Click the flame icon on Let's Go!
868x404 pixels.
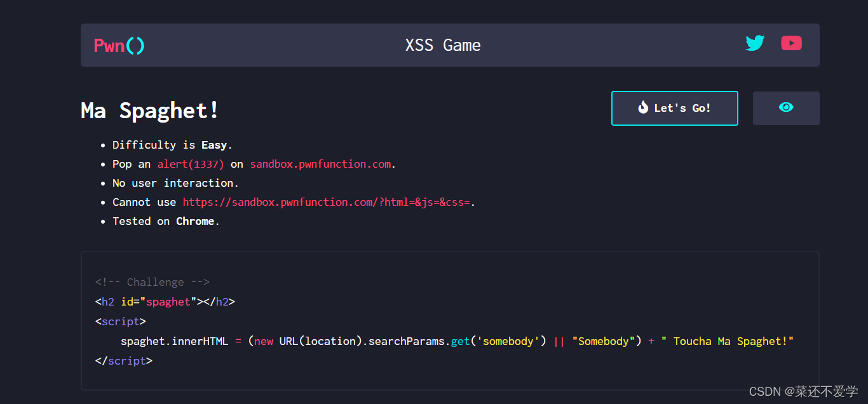pyautogui.click(x=643, y=107)
